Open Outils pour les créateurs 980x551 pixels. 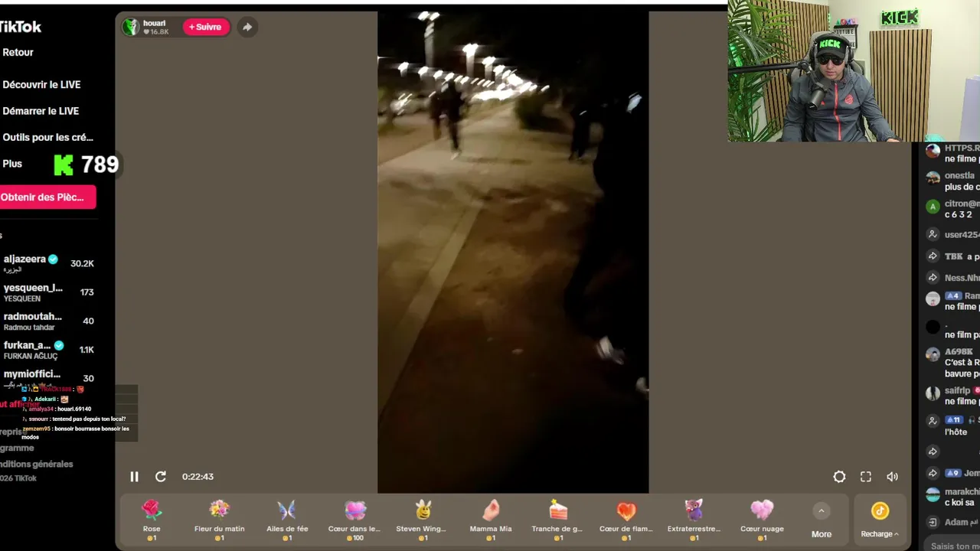(47, 137)
